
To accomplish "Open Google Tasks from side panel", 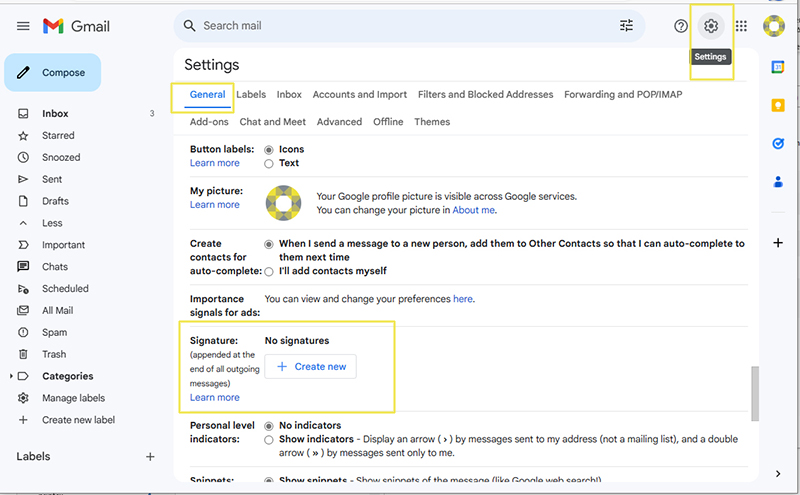I will pos(778,144).
